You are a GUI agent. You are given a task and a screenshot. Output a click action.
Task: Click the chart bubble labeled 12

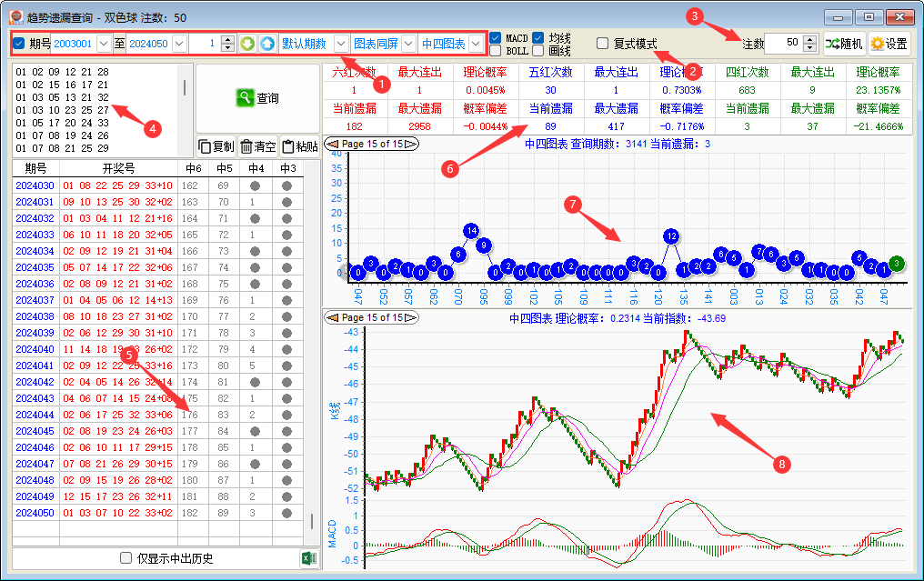tap(671, 236)
